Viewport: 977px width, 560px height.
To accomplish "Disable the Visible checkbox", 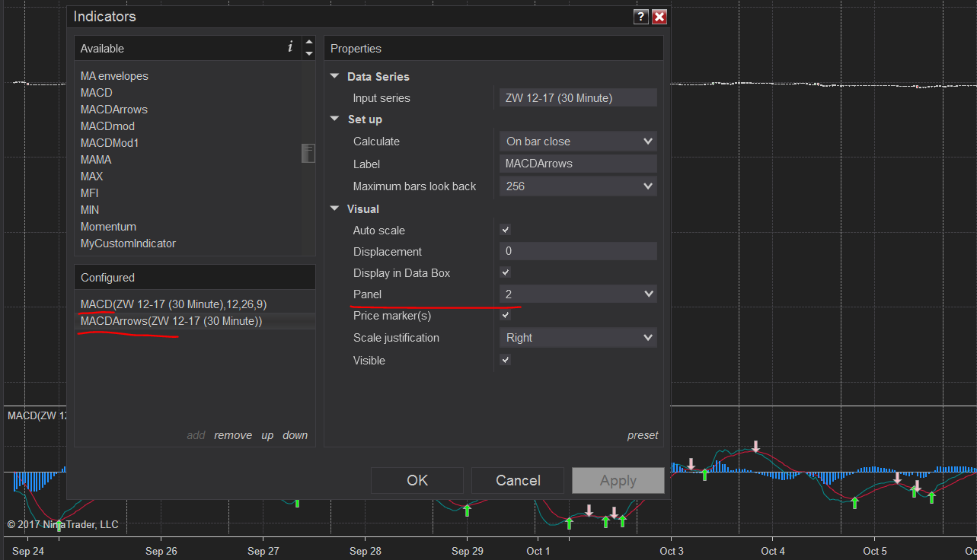I will click(x=505, y=360).
